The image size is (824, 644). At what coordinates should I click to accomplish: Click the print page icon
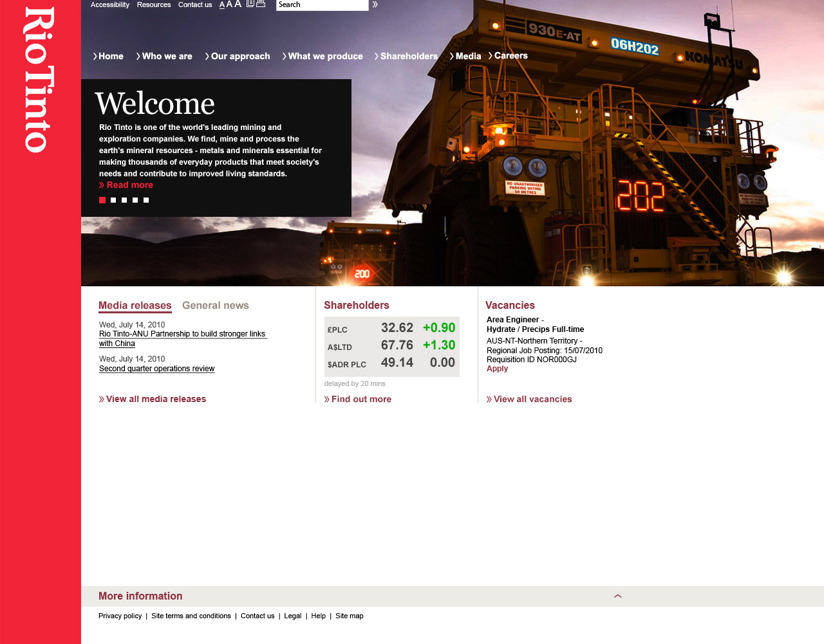tap(261, 4)
